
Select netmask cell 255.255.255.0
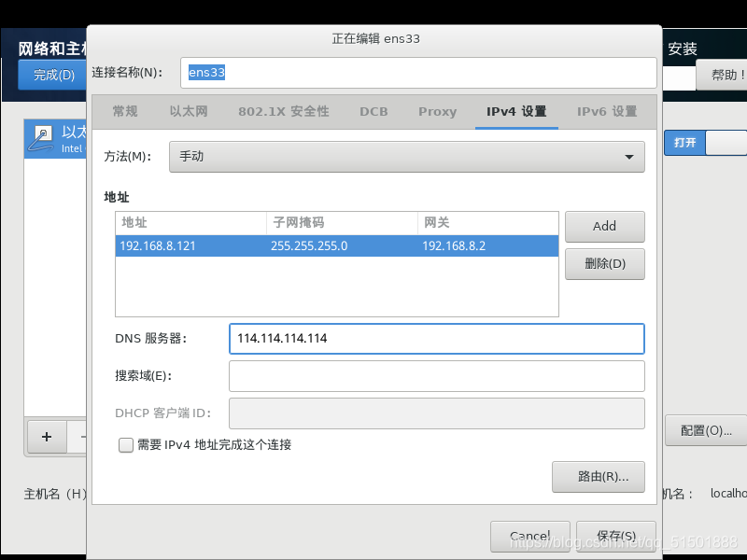[x=342, y=245]
